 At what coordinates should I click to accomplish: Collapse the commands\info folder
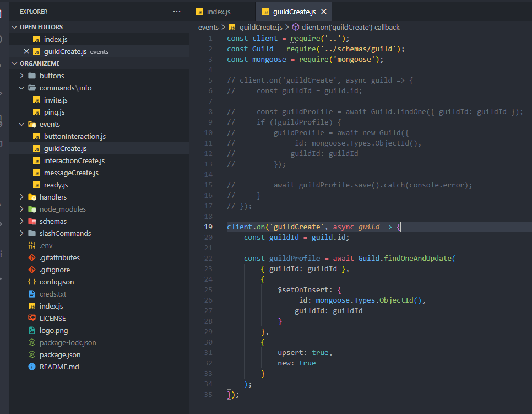21,88
